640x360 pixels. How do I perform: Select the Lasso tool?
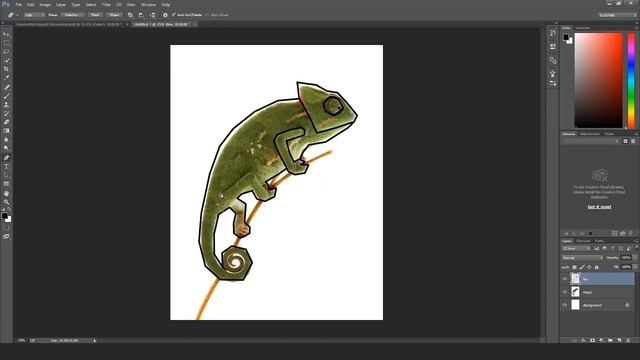pos(6,51)
